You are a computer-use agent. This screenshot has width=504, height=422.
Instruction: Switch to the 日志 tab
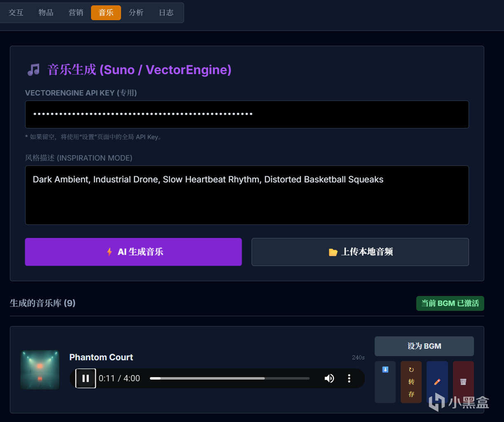tap(166, 13)
